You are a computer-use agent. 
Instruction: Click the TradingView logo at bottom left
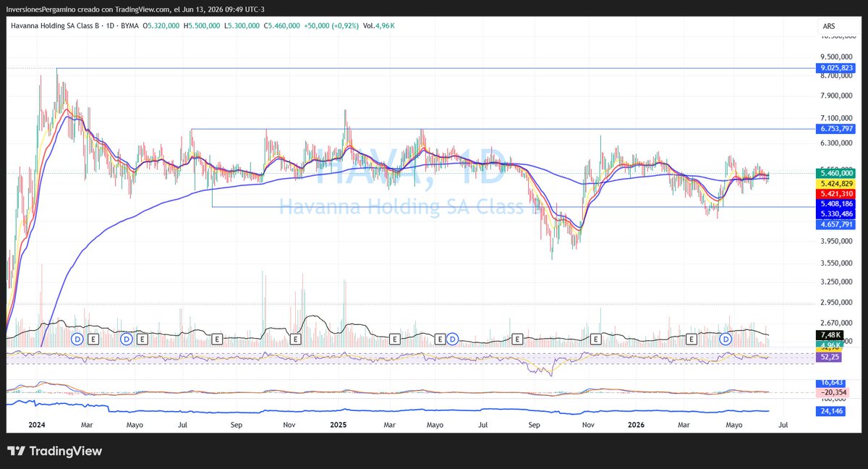[55, 452]
